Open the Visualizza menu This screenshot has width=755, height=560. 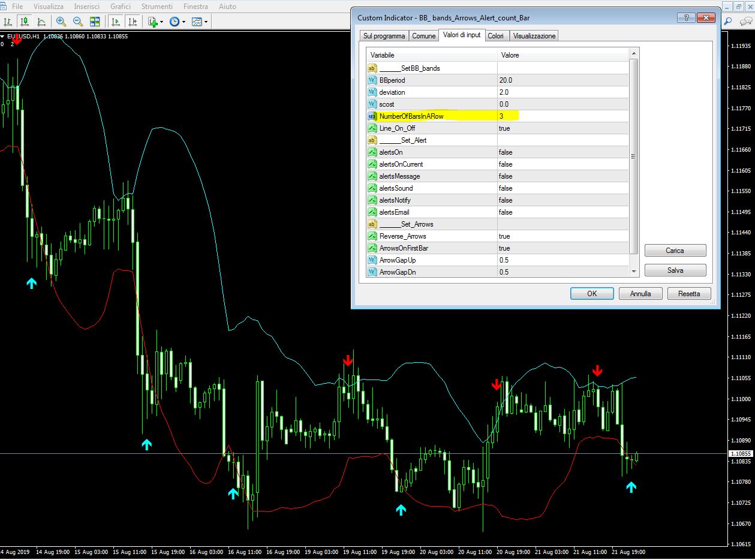point(49,7)
